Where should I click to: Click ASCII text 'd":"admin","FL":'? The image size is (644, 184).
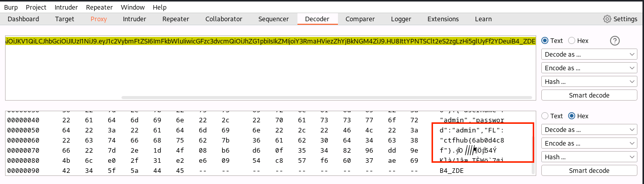[471, 130]
